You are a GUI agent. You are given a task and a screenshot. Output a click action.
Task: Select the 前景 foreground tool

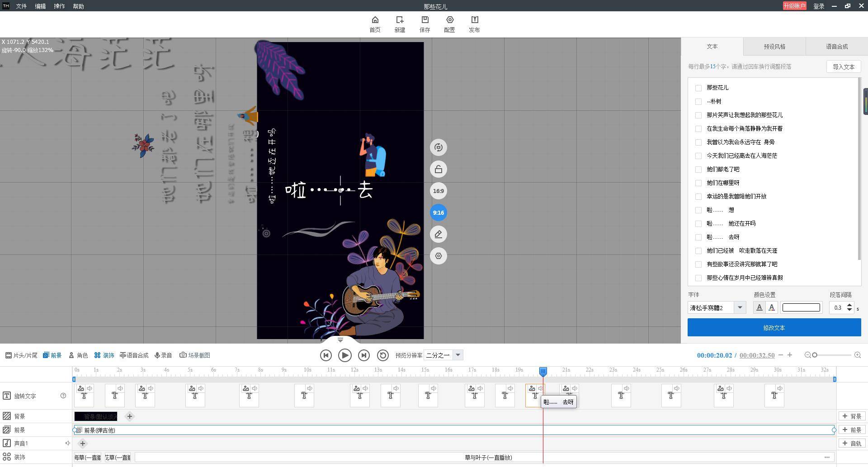point(52,355)
